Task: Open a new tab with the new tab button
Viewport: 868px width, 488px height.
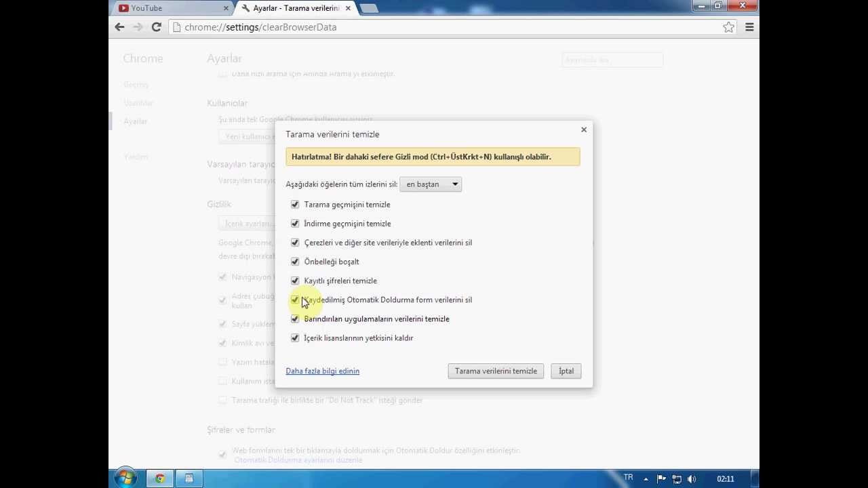Action: (x=369, y=8)
